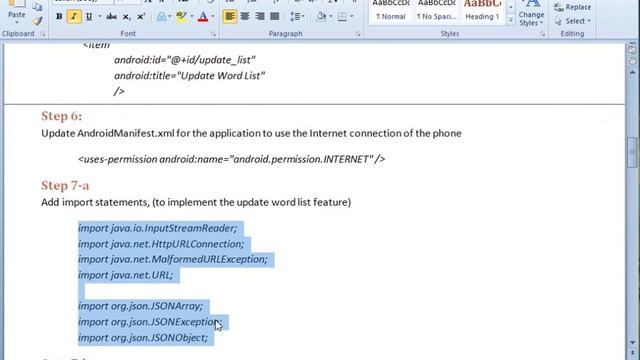Image resolution: width=640 pixels, height=360 pixels.
Task: Justify the paragraph text
Action: click(x=275, y=17)
